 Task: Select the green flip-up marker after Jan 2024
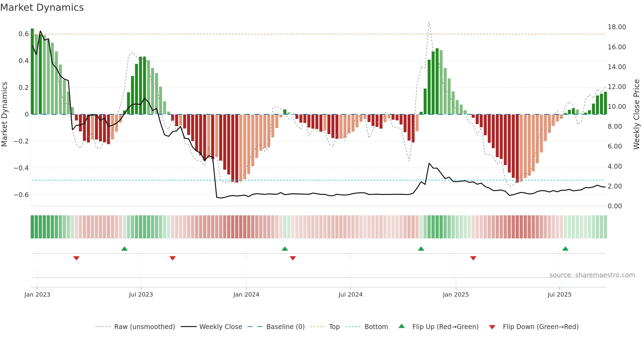tap(285, 249)
